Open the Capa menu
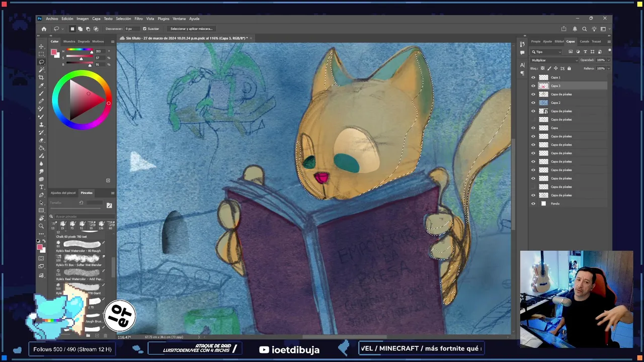This screenshot has width=644, height=362. point(96,19)
